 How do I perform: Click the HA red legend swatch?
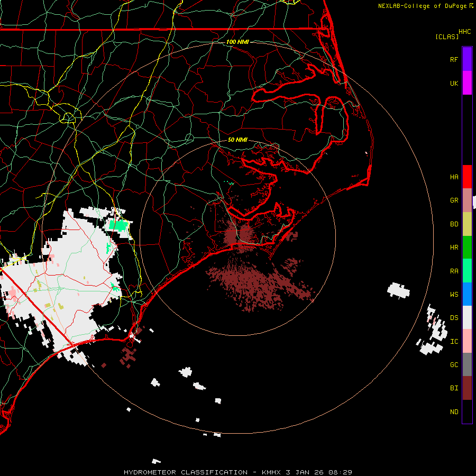[x=467, y=177]
